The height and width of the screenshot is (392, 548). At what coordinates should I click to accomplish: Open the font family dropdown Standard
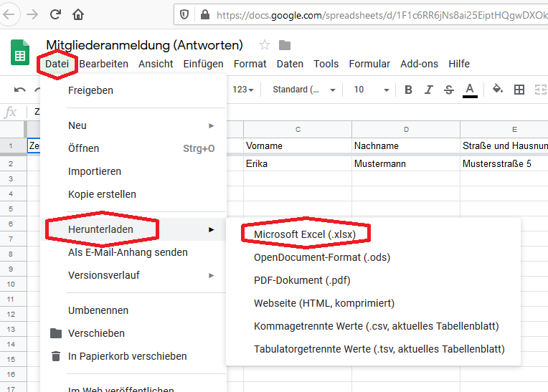[304, 90]
